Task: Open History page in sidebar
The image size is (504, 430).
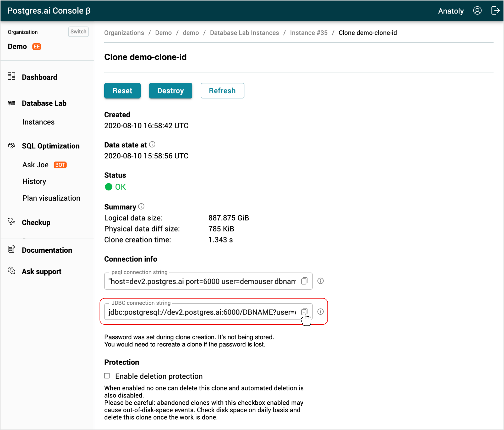Action: (x=34, y=181)
